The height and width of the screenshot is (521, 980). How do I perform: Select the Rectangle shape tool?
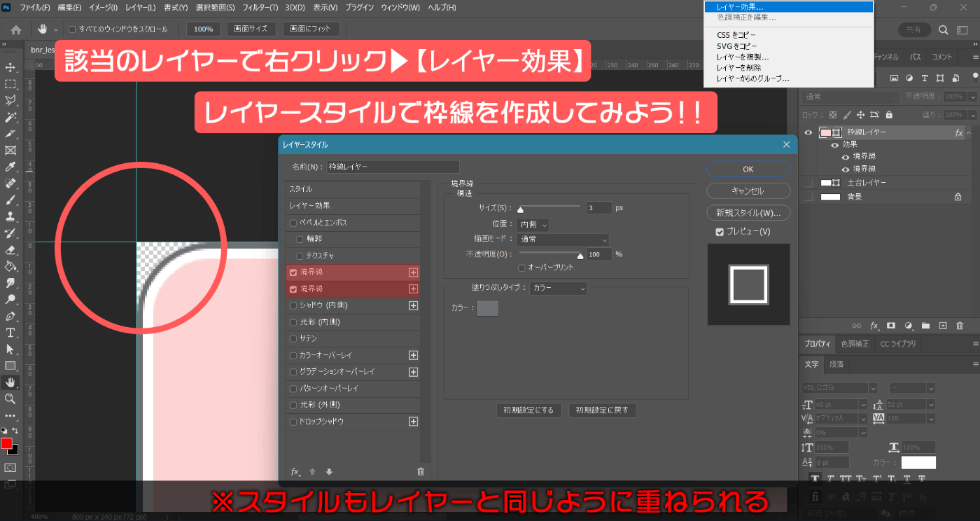point(10,366)
